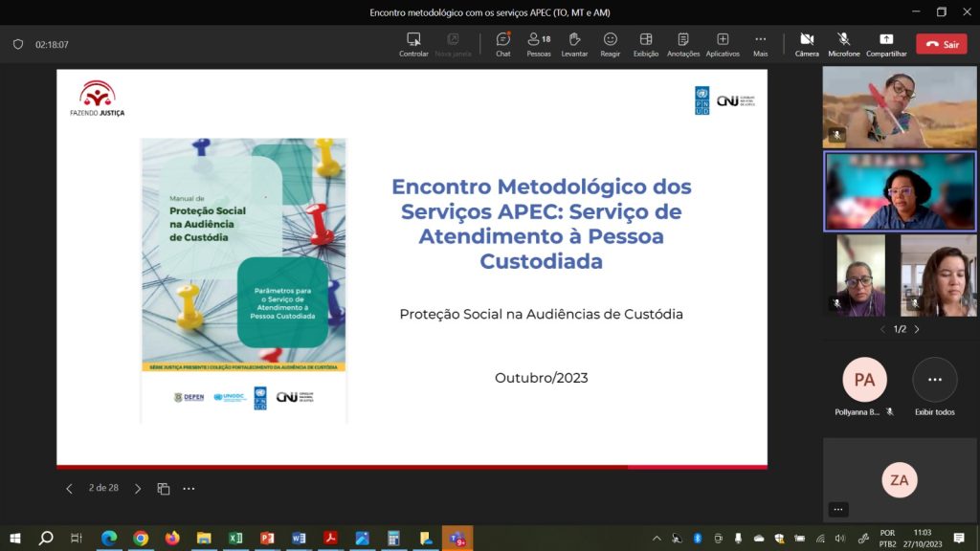Go to the previous slide
This screenshot has width=980, height=551.
(x=69, y=489)
